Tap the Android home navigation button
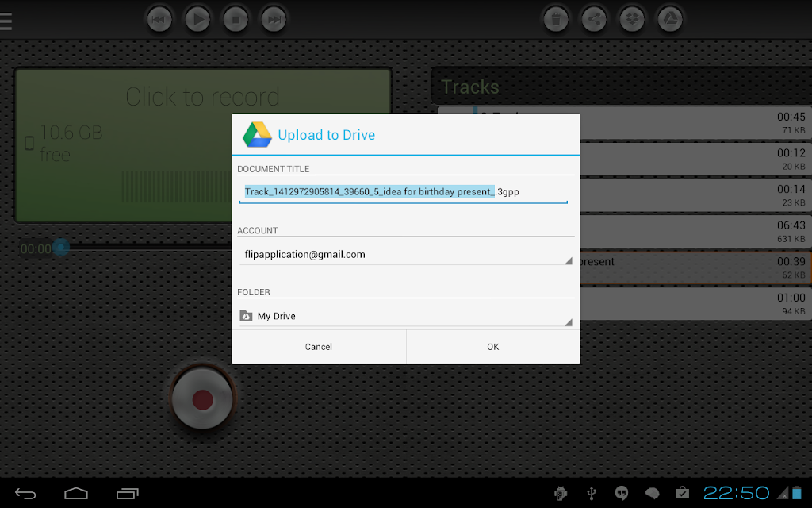The image size is (812, 508). [x=75, y=494]
